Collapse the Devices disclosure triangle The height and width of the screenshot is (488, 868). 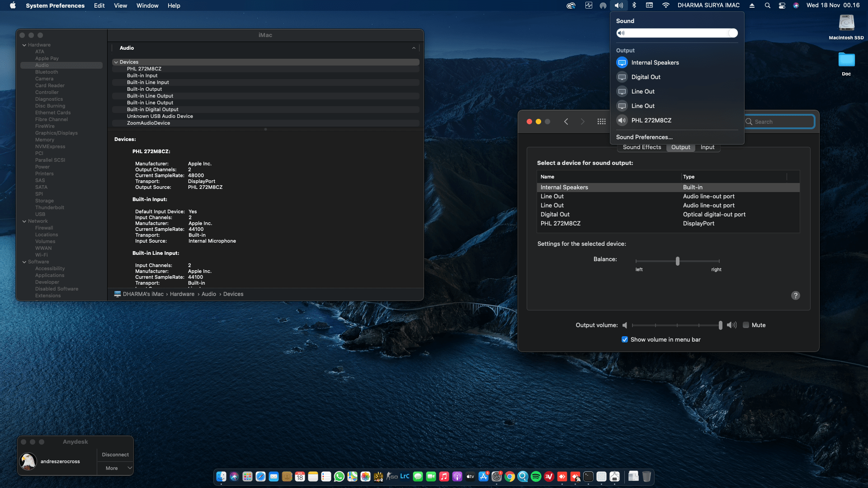click(x=116, y=62)
